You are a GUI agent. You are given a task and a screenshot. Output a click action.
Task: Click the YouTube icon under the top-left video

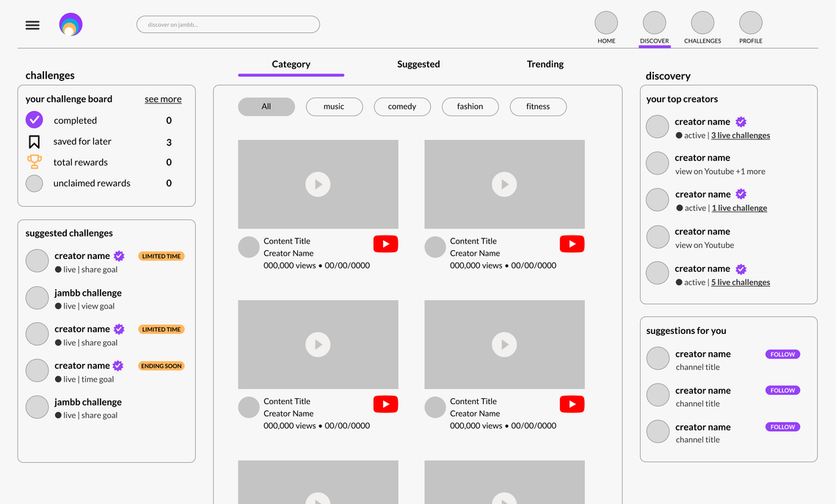tap(385, 244)
